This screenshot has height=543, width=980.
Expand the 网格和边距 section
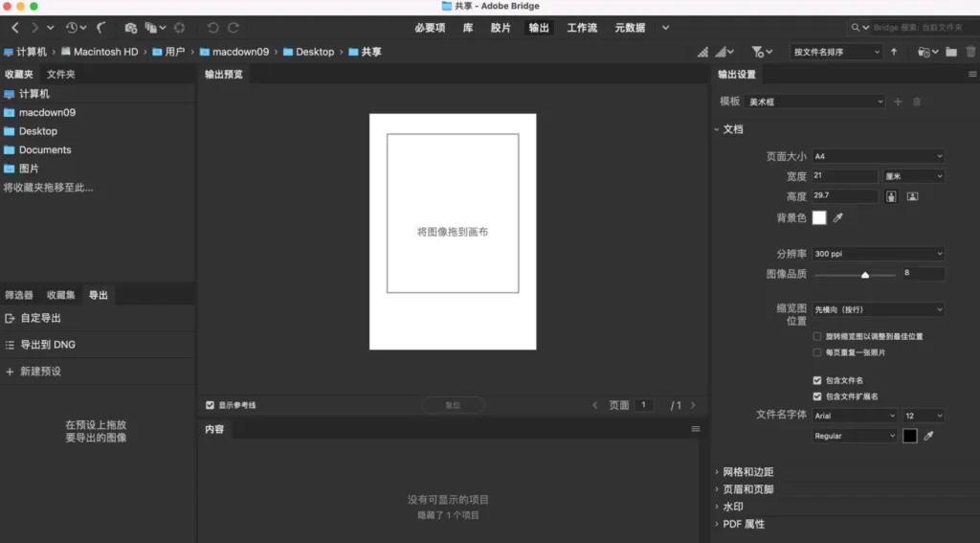[746, 472]
